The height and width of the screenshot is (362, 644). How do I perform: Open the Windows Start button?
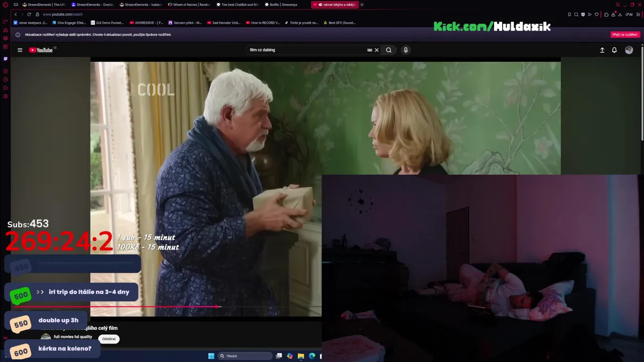(211, 356)
